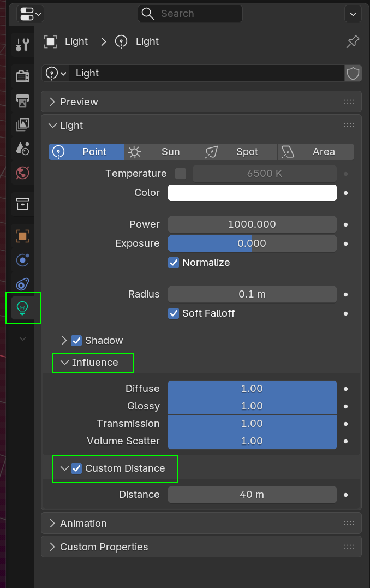This screenshot has width=370, height=588.
Task: Switch light type to Sun
Action: 163,152
